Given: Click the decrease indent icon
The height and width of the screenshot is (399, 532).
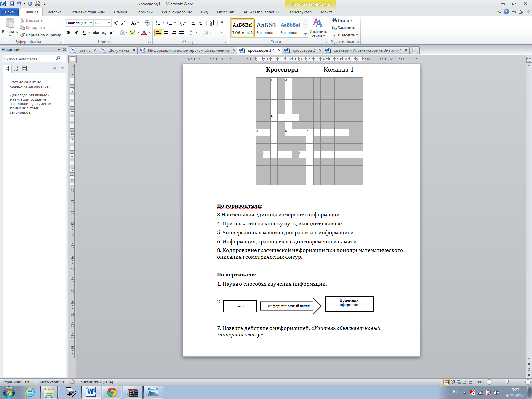Looking at the screenshot, I should pyautogui.click(x=194, y=23).
